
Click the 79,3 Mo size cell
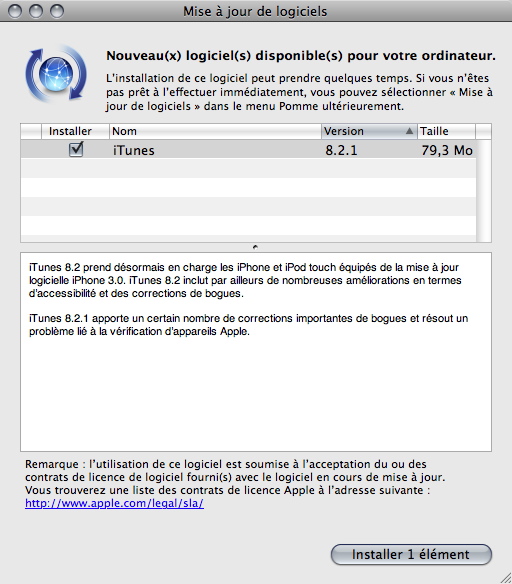pyautogui.click(x=447, y=150)
